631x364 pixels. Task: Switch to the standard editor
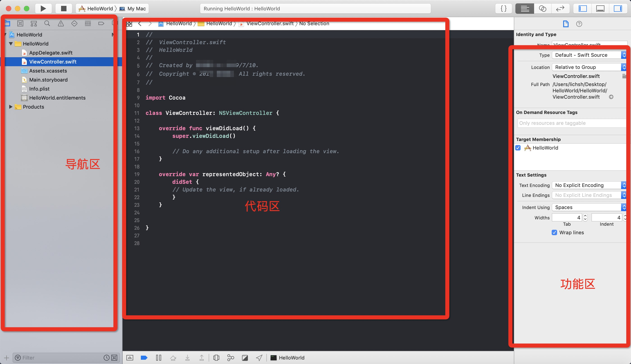[x=524, y=9]
